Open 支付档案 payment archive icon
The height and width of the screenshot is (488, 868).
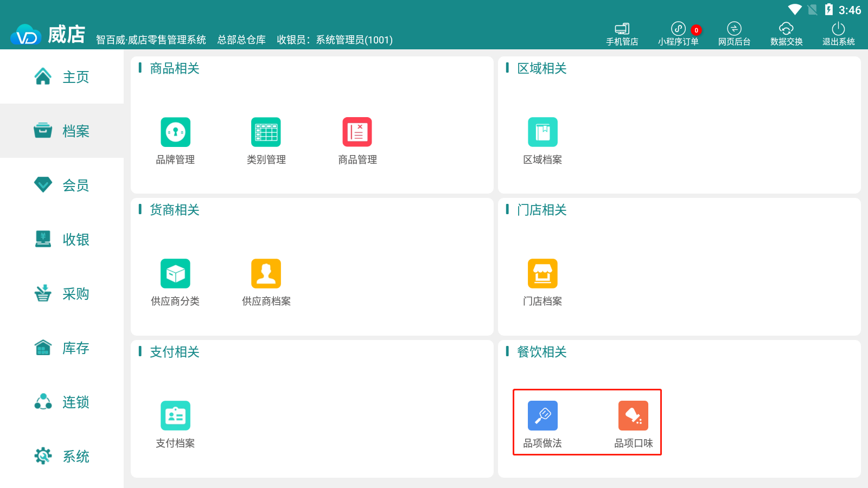coord(175,416)
